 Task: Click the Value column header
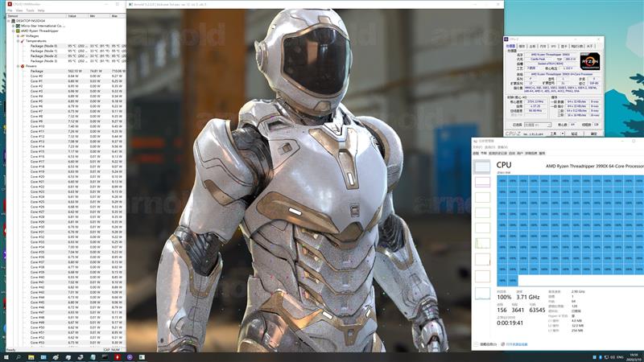[72, 15]
